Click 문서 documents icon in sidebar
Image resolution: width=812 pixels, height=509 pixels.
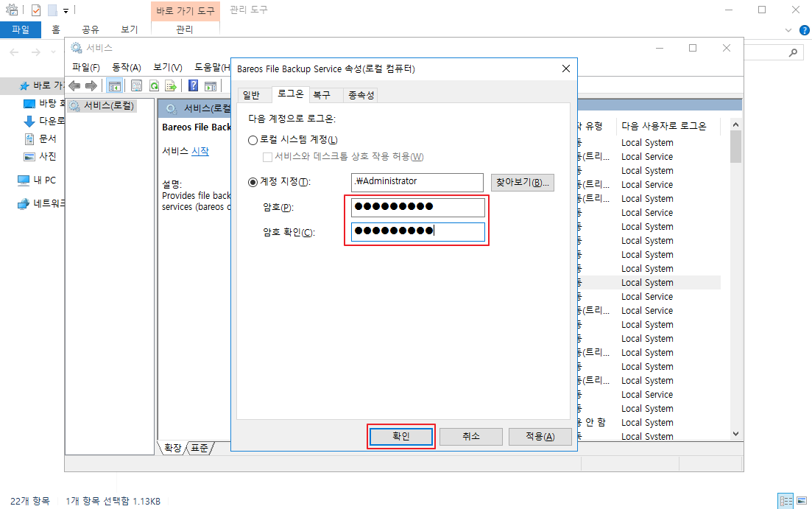[29, 139]
